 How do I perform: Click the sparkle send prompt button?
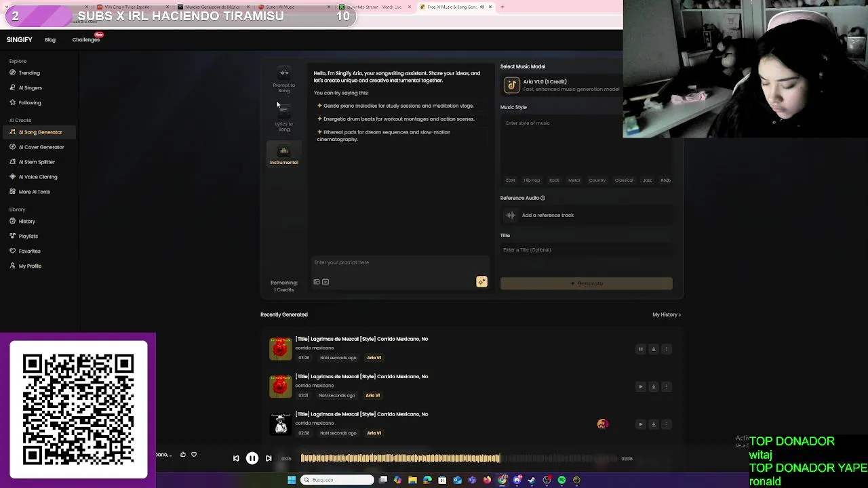481,282
